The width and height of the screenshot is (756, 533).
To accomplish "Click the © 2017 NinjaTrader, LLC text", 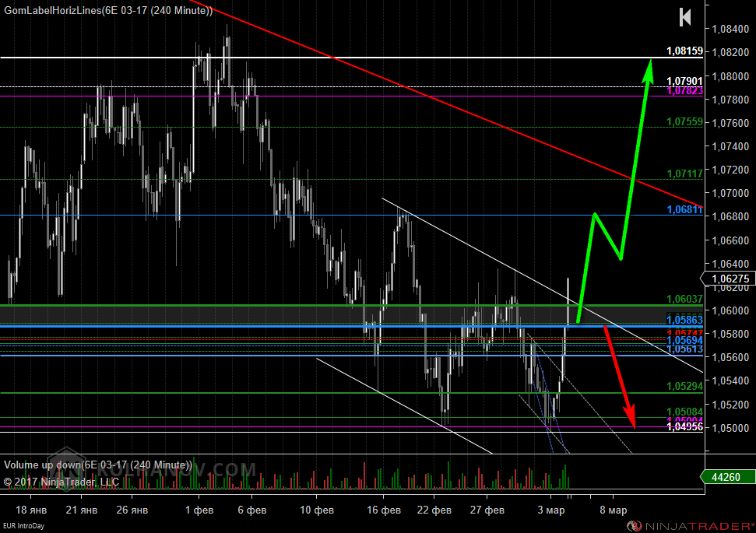I will pyautogui.click(x=62, y=482).
